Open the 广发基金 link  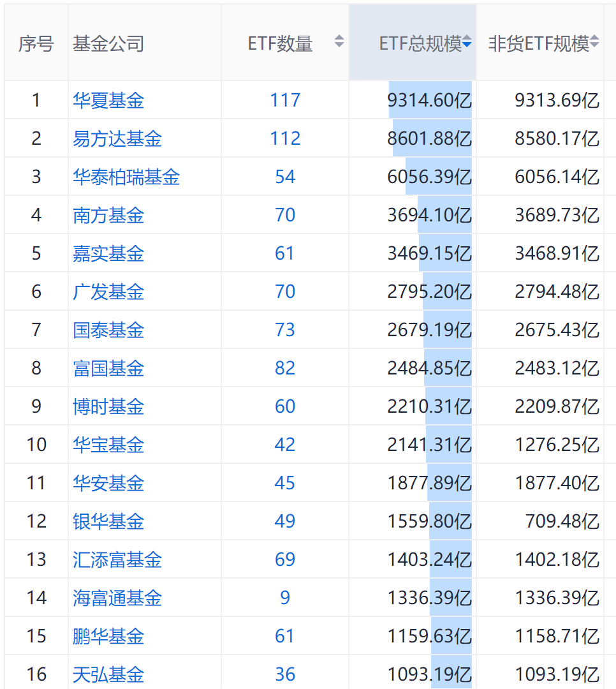click(108, 292)
